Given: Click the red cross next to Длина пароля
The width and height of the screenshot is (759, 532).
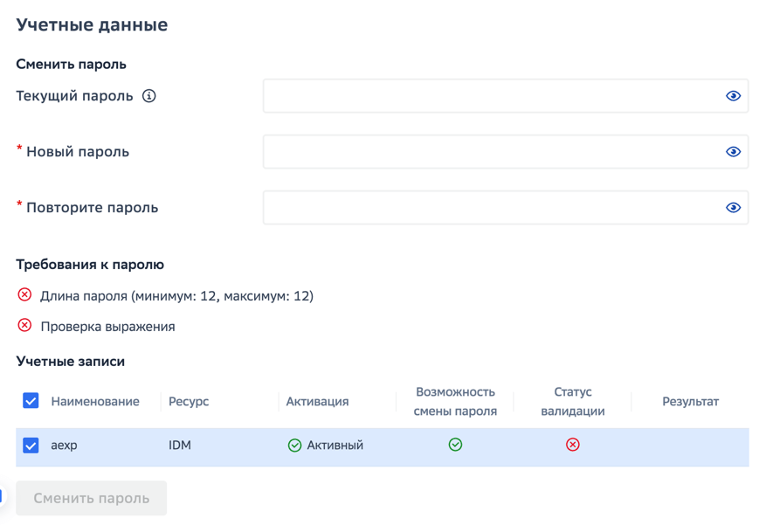Looking at the screenshot, I should (x=24, y=294).
